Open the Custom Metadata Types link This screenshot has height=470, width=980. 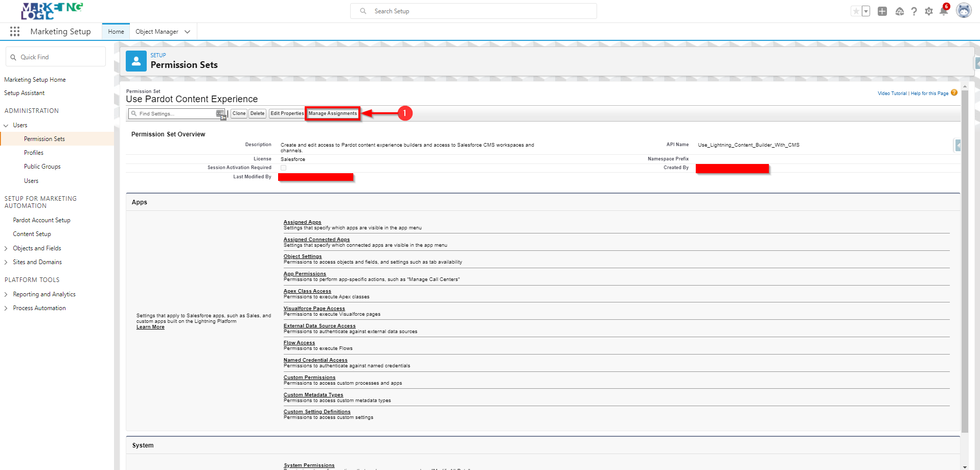click(x=313, y=395)
